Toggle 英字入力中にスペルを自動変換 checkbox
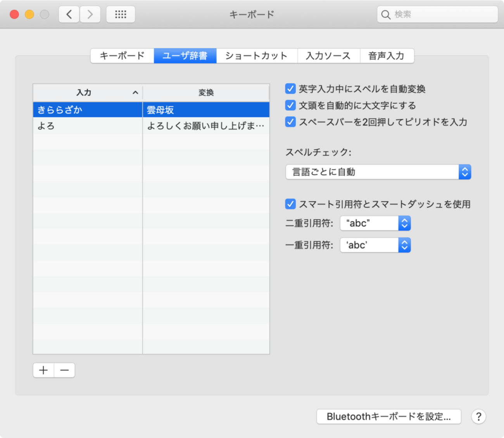The width and height of the screenshot is (504, 438). click(x=290, y=89)
